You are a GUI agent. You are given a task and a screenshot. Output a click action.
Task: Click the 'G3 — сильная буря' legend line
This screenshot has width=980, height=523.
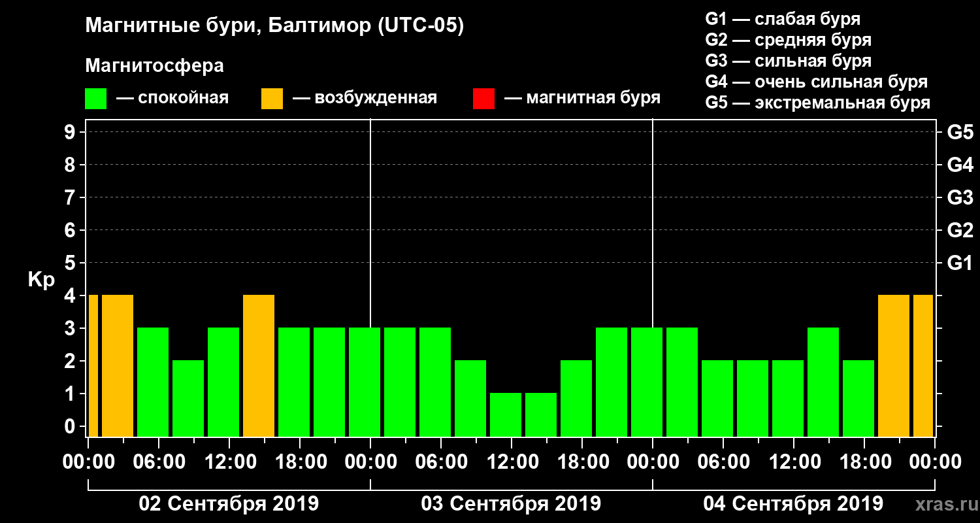(789, 61)
